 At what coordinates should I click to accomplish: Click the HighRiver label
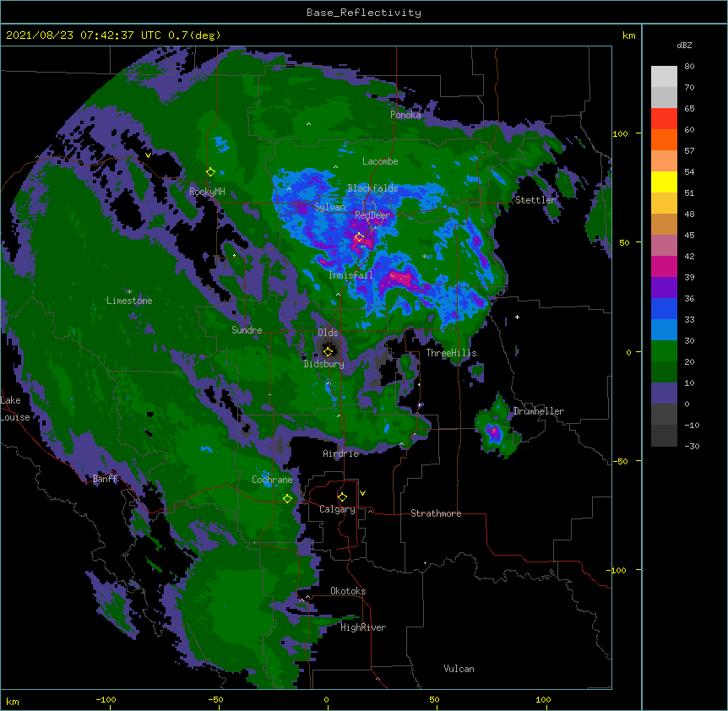click(x=363, y=627)
